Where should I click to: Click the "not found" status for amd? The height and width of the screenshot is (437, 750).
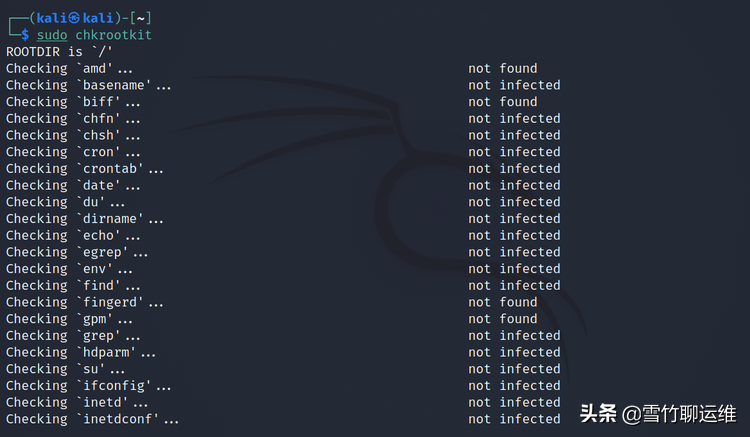tap(503, 68)
